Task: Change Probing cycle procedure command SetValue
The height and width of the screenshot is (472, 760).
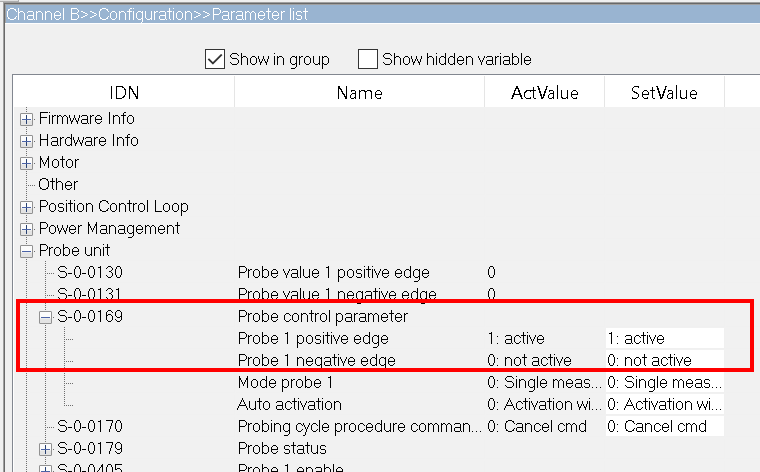Action: pyautogui.click(x=665, y=426)
